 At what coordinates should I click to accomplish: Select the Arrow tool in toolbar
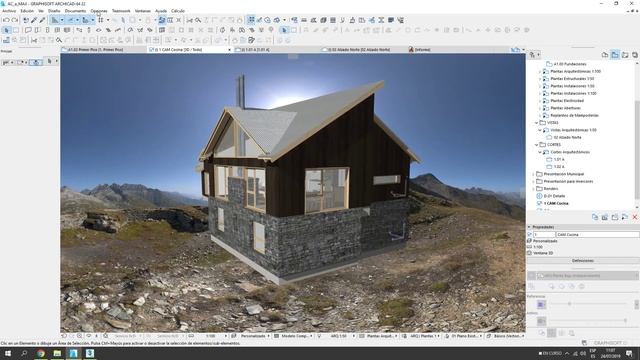pos(6,30)
